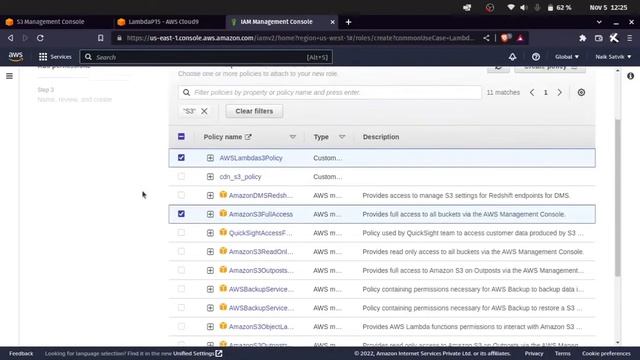Click the Description column header
This screenshot has width=640, height=360.
(381, 137)
